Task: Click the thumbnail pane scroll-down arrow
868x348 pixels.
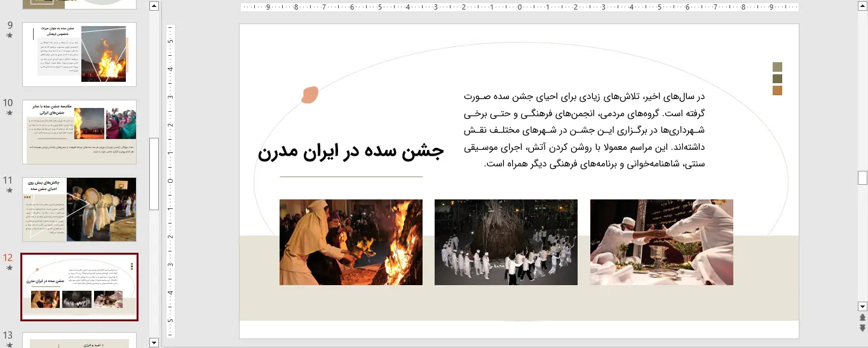Action: (x=154, y=342)
